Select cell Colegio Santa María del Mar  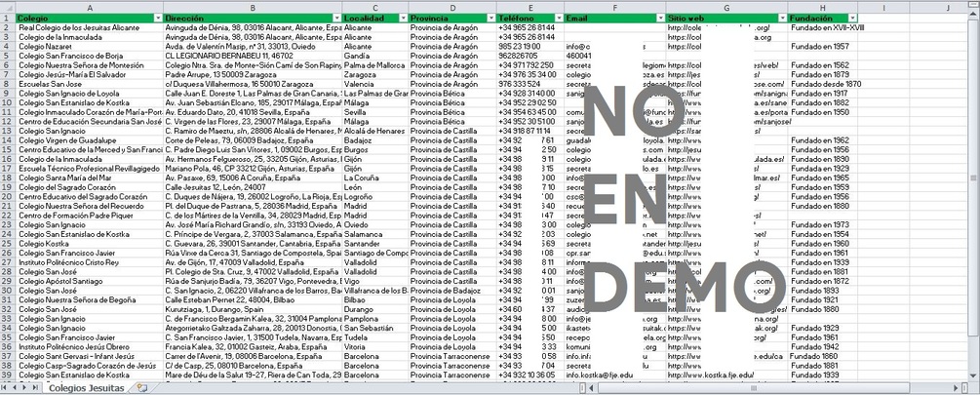tap(90, 178)
